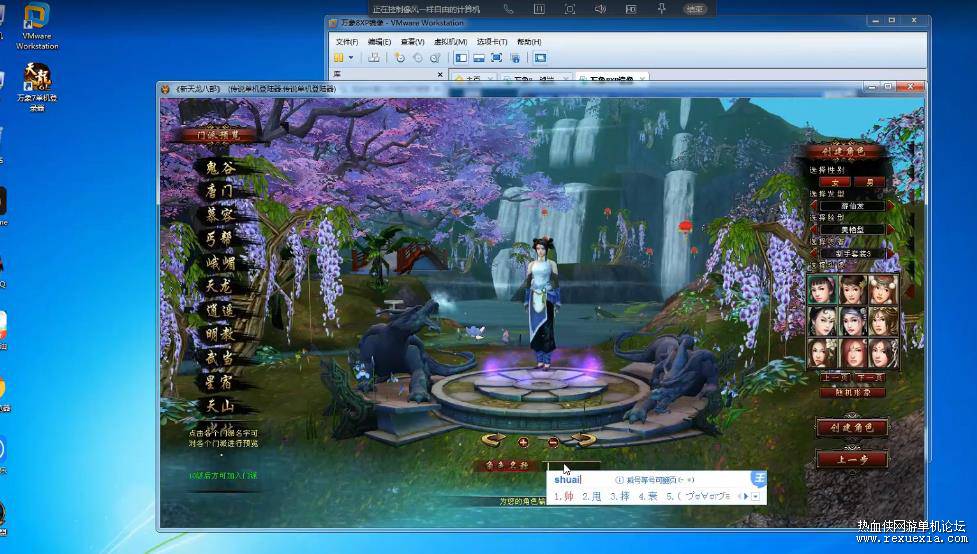Click remote control bar speaker icon
The height and width of the screenshot is (554, 977).
(x=599, y=9)
